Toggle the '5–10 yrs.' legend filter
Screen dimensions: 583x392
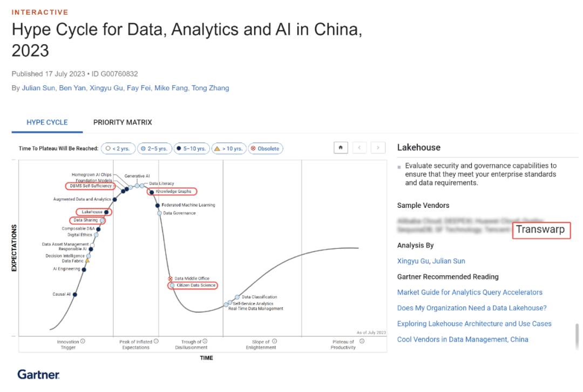(192, 148)
